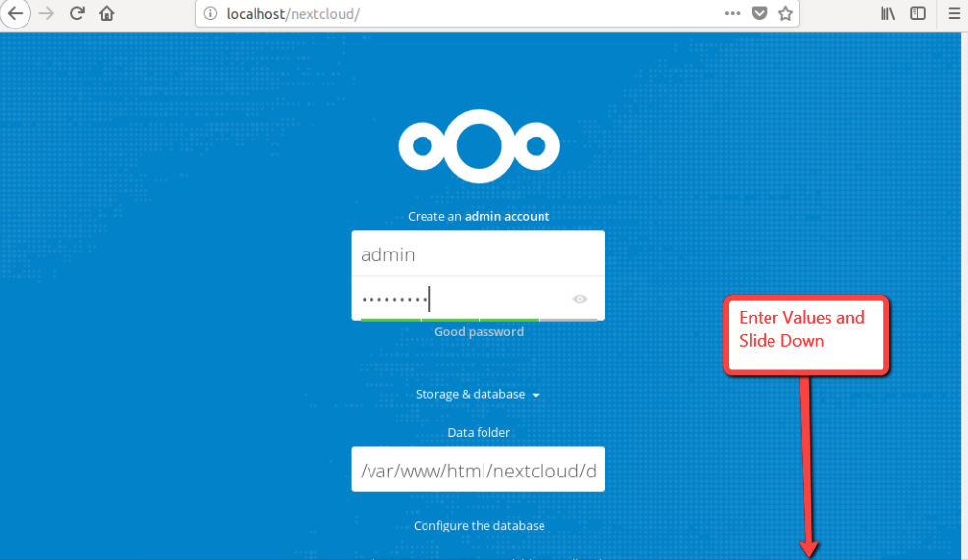
Task: Click the password strength indicator bar
Action: coord(479,320)
